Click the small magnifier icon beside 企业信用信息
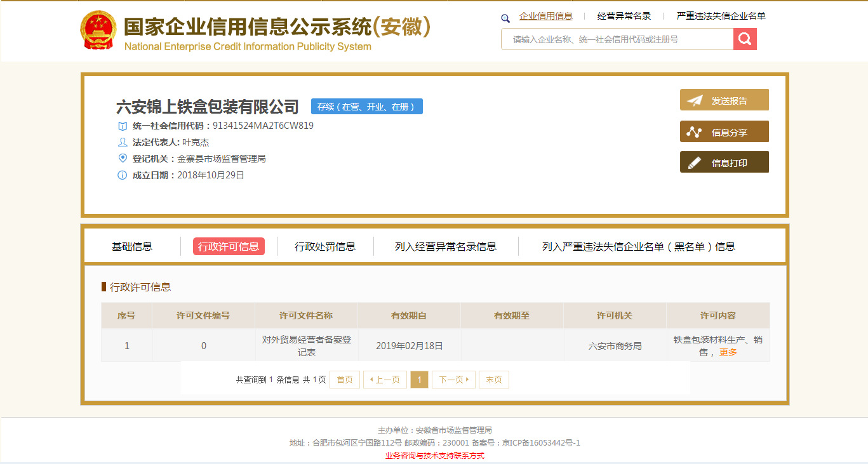This screenshot has width=868, height=464. pyautogui.click(x=505, y=18)
